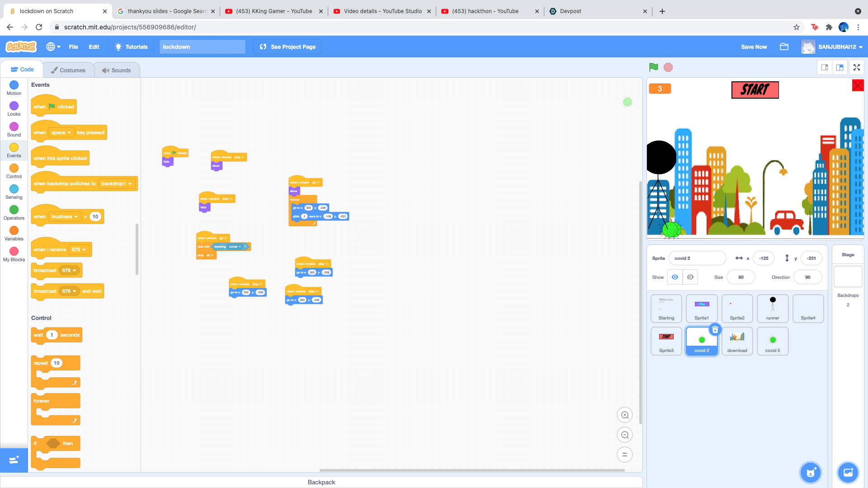Hide sprite using crossed-eye toggle
The width and height of the screenshot is (868, 488).
690,277
